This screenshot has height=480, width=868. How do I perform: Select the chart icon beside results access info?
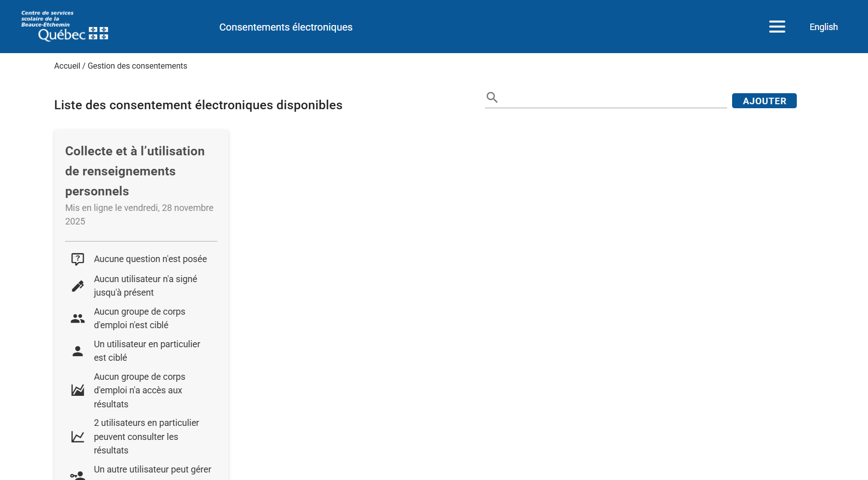(x=78, y=390)
